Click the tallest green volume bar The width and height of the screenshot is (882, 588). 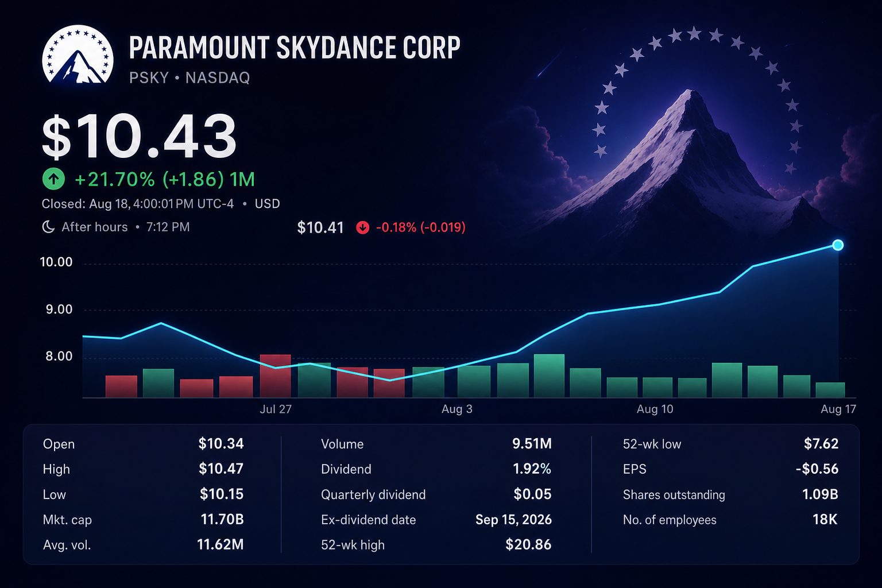coord(549,376)
